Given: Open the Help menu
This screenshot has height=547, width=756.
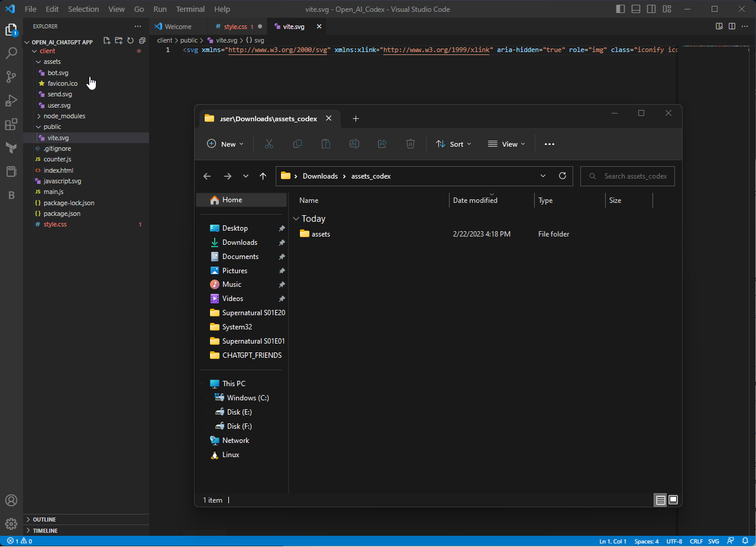Looking at the screenshot, I should click(222, 9).
